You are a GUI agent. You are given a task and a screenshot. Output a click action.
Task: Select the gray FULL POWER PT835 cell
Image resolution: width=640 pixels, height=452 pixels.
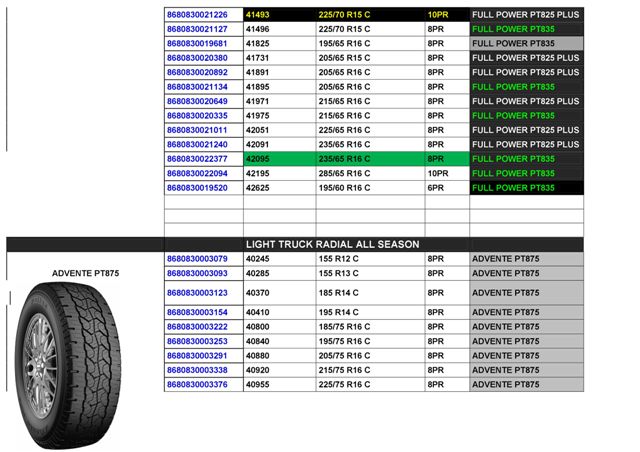[527, 43]
